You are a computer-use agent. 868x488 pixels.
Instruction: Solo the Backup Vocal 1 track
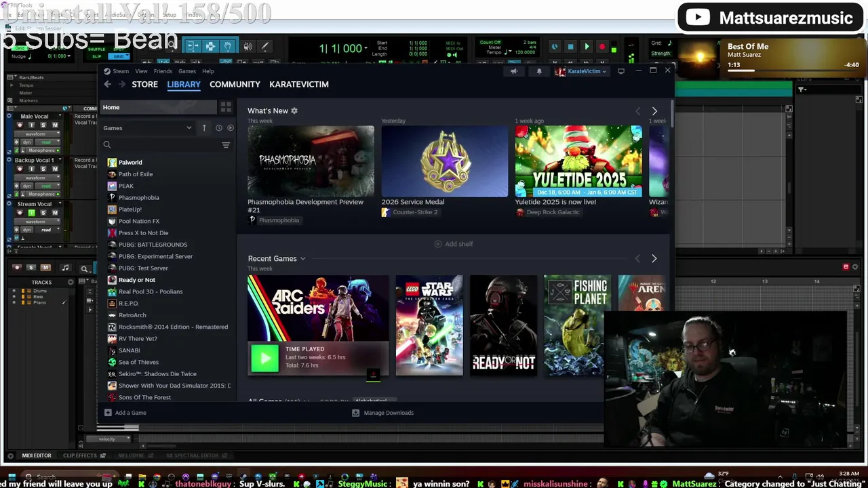tap(43, 169)
